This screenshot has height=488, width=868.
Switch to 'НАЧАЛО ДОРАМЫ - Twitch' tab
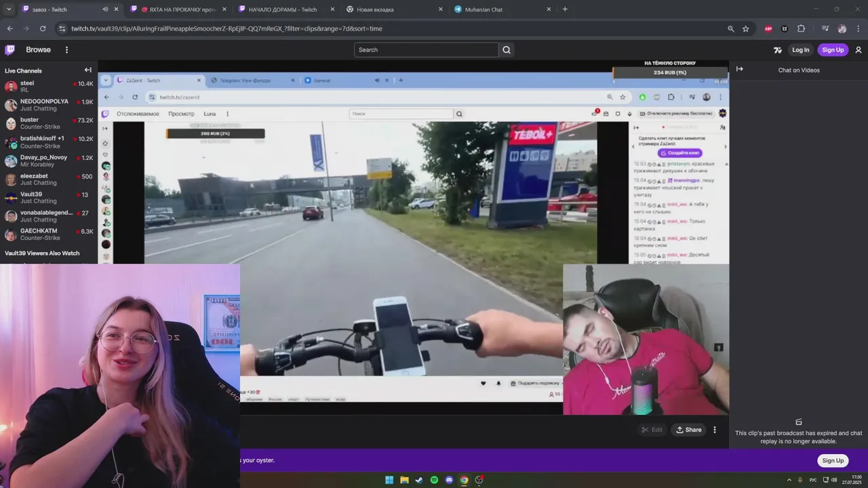coord(285,9)
